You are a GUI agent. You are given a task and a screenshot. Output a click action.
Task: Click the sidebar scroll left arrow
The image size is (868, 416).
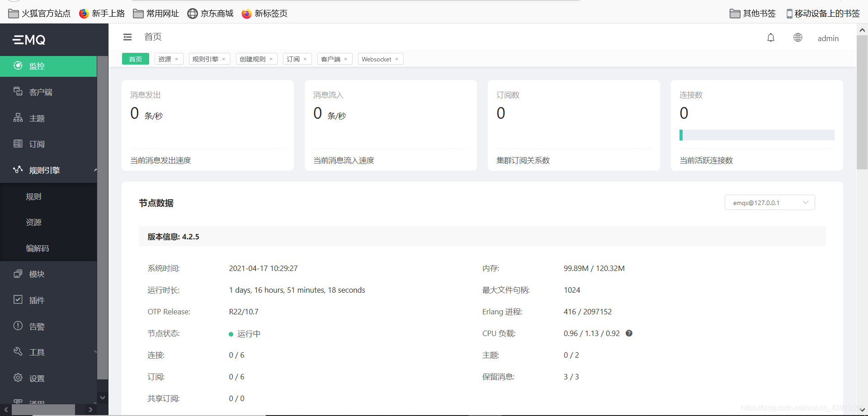tap(6, 410)
